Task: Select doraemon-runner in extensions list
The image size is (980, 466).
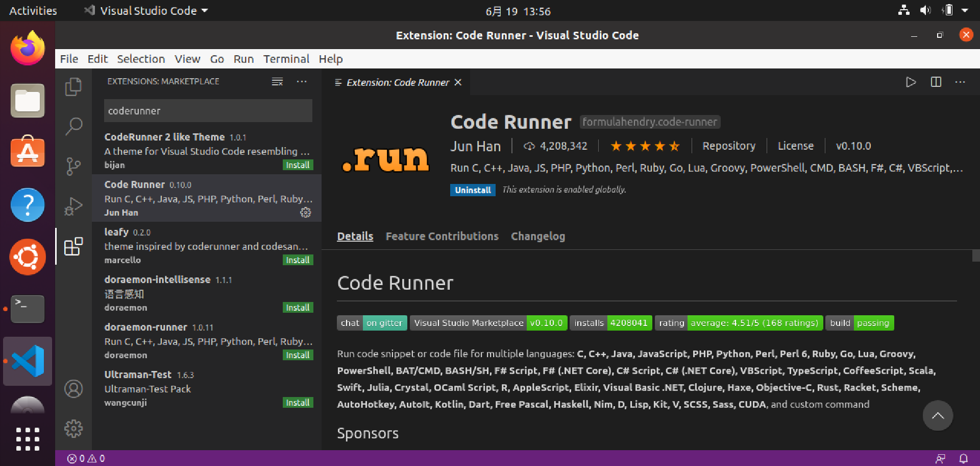Action: 207,341
